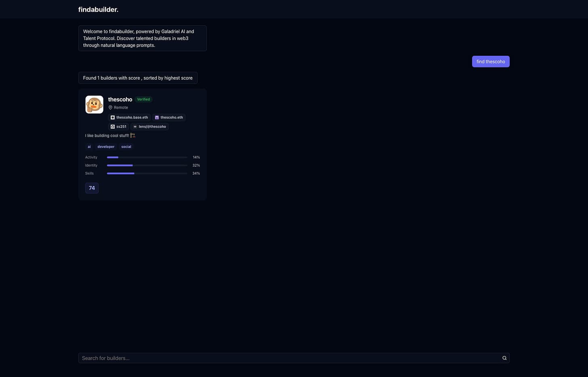The height and width of the screenshot is (377, 588).
Task: Click the location pin icon beside Remote
Action: pyautogui.click(x=110, y=107)
